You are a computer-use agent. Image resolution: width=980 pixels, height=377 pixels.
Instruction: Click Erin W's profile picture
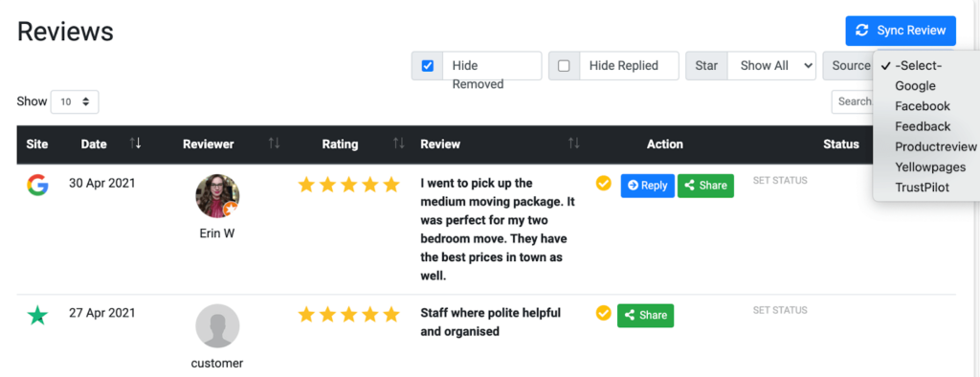click(217, 196)
